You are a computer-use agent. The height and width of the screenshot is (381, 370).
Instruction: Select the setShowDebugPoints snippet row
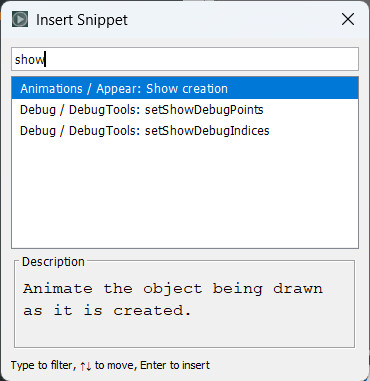coord(185,110)
